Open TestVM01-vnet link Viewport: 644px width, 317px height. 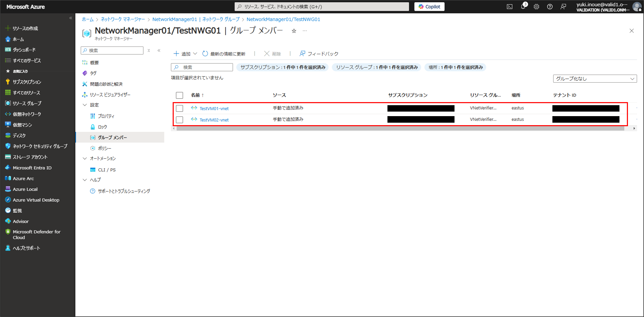pyautogui.click(x=214, y=109)
